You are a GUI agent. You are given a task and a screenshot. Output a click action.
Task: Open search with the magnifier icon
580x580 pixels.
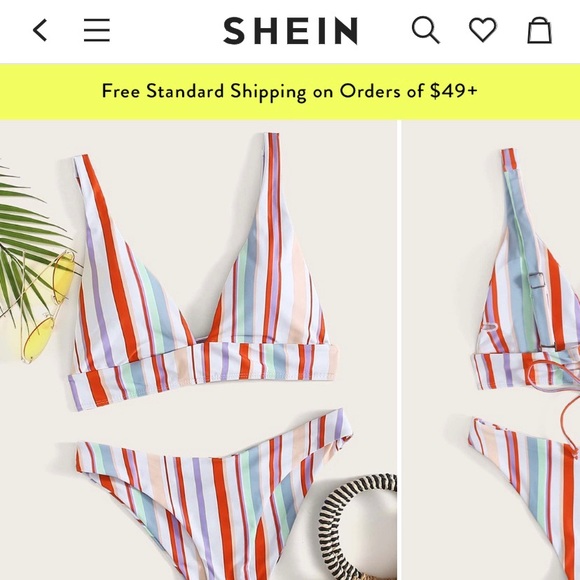tap(426, 30)
